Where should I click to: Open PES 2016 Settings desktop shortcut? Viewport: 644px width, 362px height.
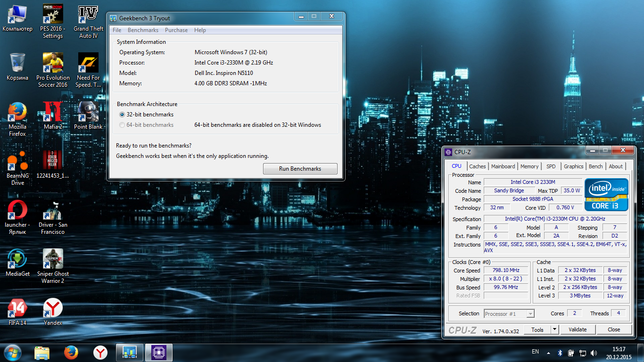point(53,22)
